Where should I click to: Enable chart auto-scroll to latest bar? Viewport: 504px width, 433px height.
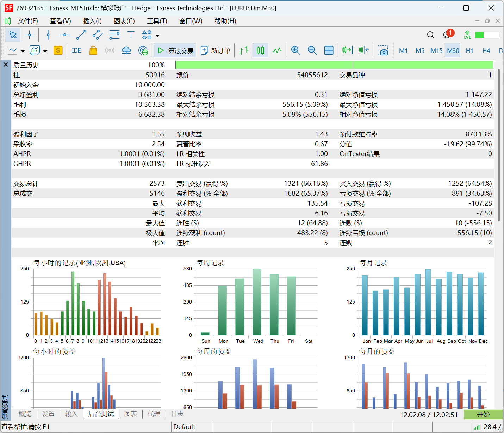[x=347, y=50]
